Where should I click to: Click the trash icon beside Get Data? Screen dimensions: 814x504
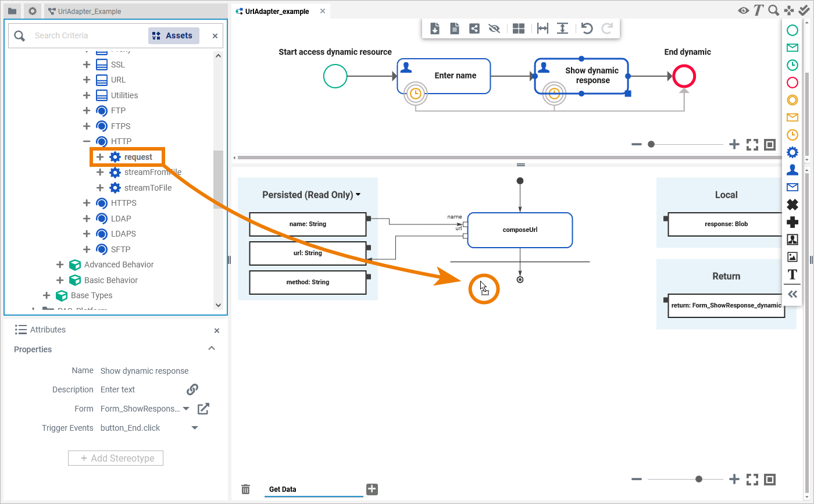pos(246,489)
